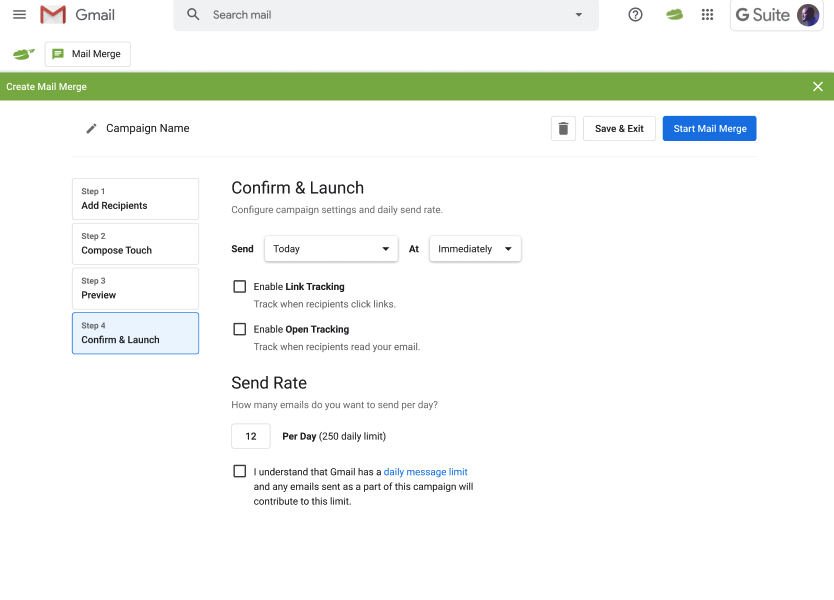This screenshot has width=834, height=600.
Task: Open the send time dropdown showing Immediately
Action: [x=475, y=249]
